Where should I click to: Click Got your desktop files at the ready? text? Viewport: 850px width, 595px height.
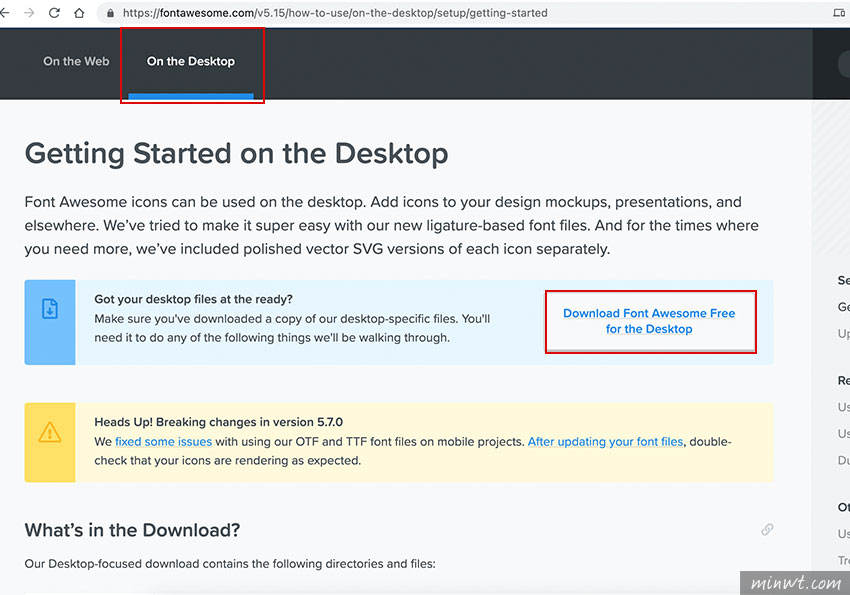(194, 299)
